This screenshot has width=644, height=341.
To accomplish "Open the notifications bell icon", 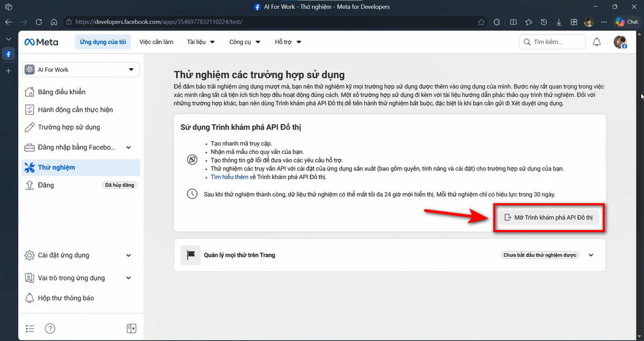I will click(597, 42).
